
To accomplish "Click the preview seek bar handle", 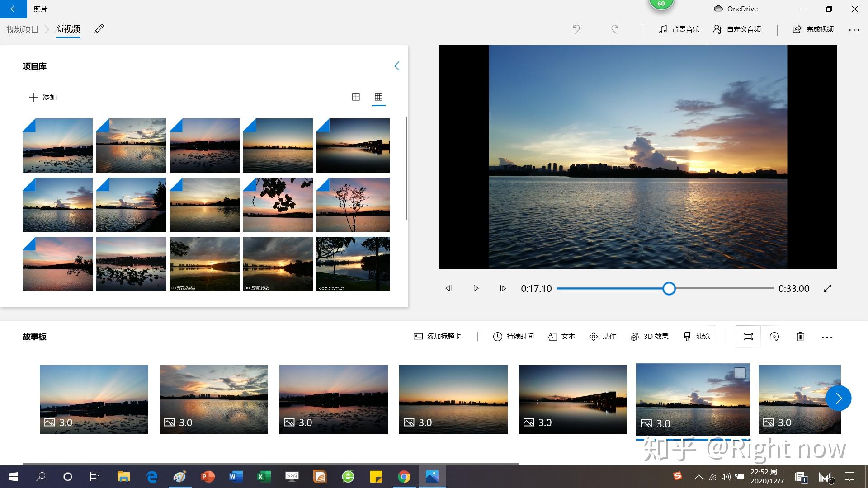I will (669, 288).
